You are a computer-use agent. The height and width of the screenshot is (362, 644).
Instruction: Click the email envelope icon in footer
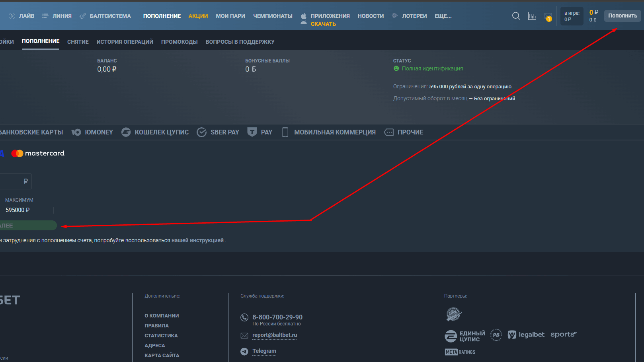tap(244, 336)
